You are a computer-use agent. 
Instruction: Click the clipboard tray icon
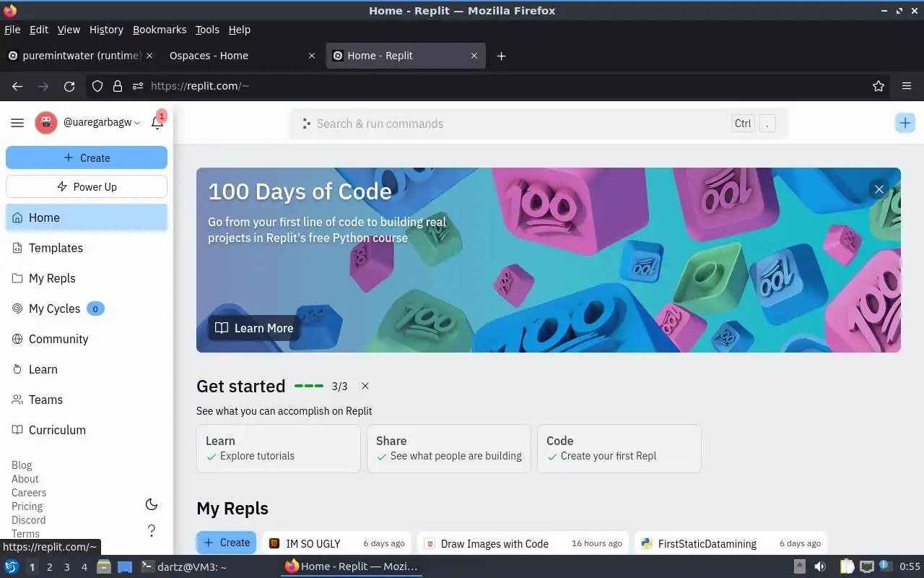coord(847,566)
